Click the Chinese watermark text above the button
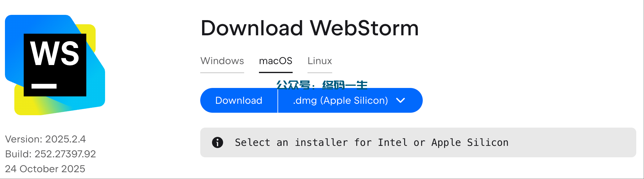The height and width of the screenshot is (179, 644). (322, 85)
